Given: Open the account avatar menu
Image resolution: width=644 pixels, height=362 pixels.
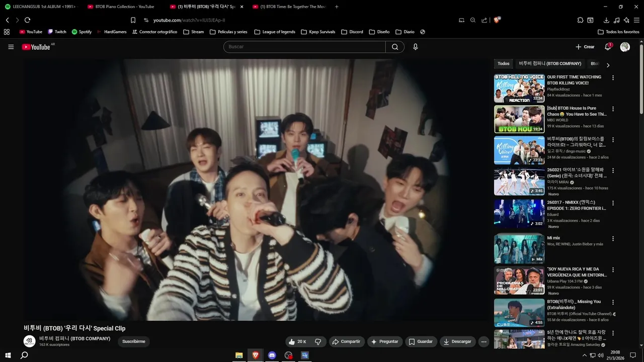Looking at the screenshot, I should click(x=625, y=47).
